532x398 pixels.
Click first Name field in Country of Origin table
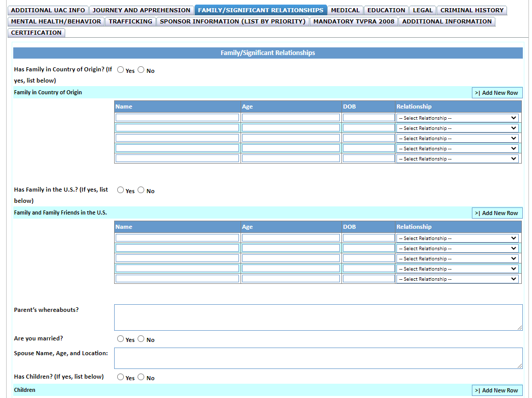(x=177, y=118)
